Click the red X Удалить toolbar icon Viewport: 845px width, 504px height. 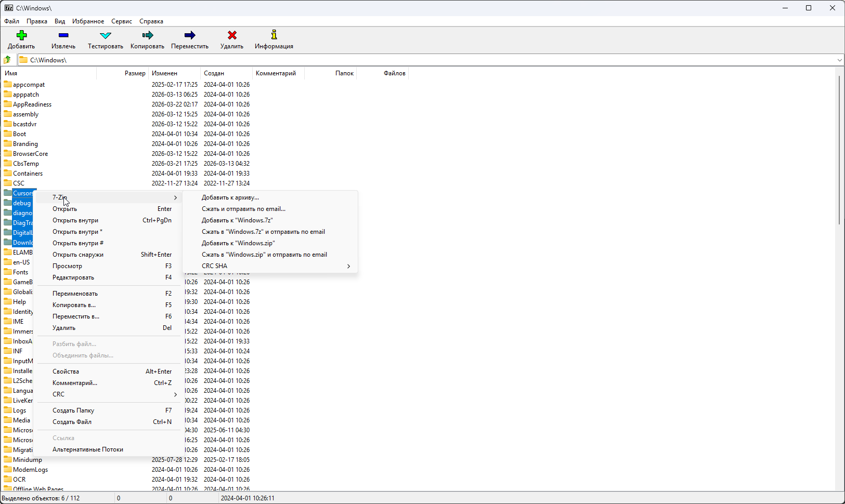232,35
